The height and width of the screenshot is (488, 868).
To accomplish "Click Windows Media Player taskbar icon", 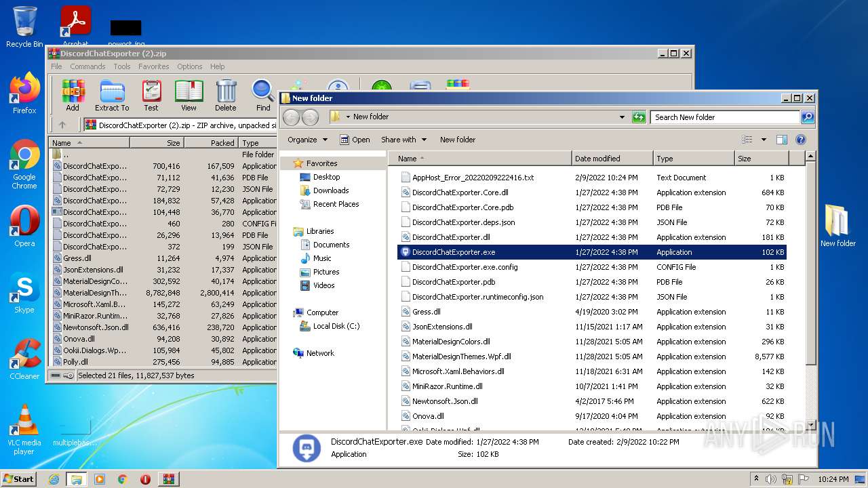I will pos(100,479).
